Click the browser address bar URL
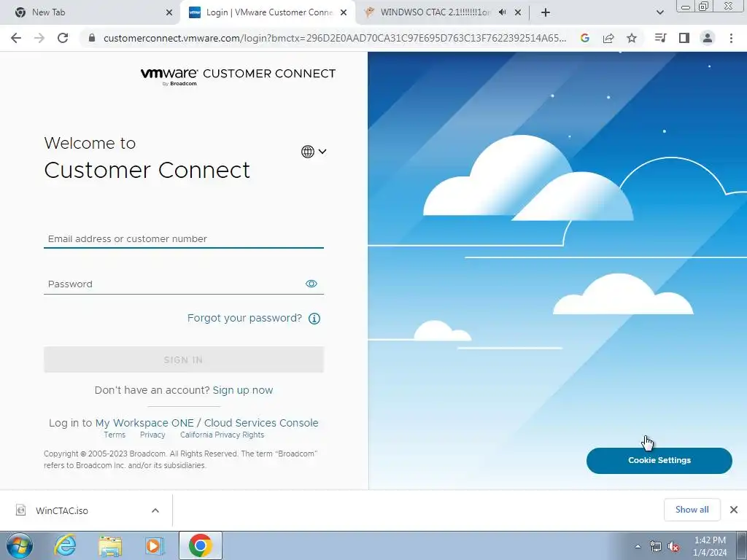This screenshot has height=560, width=747. click(x=334, y=38)
